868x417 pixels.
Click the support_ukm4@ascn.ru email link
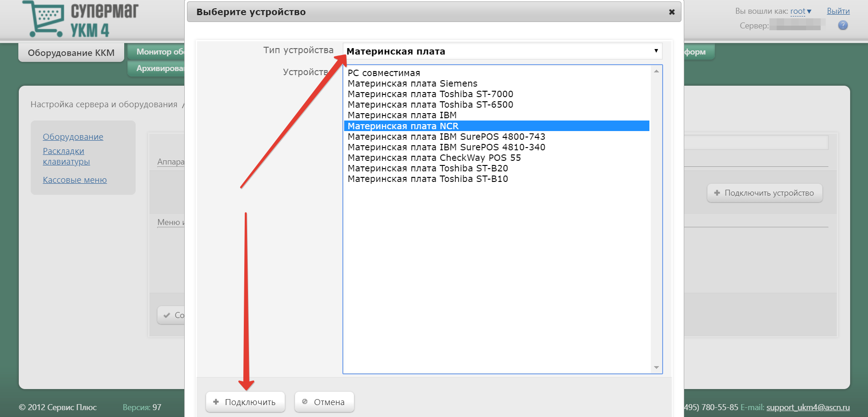coord(808,407)
